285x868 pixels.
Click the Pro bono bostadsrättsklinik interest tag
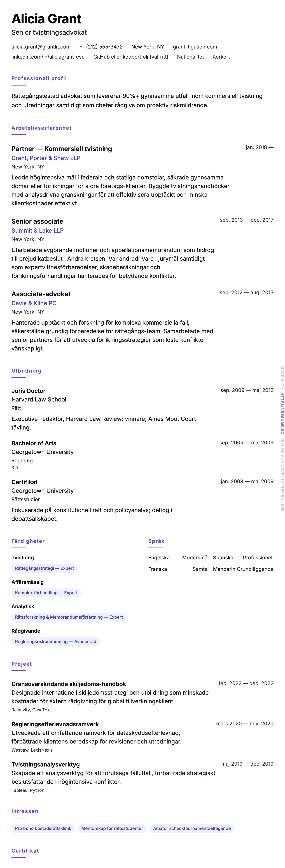(43, 829)
